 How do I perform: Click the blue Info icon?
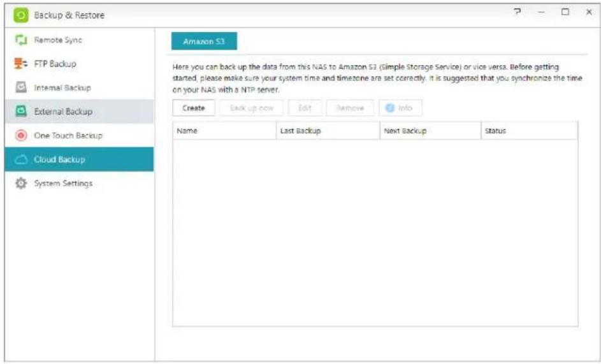(x=390, y=108)
